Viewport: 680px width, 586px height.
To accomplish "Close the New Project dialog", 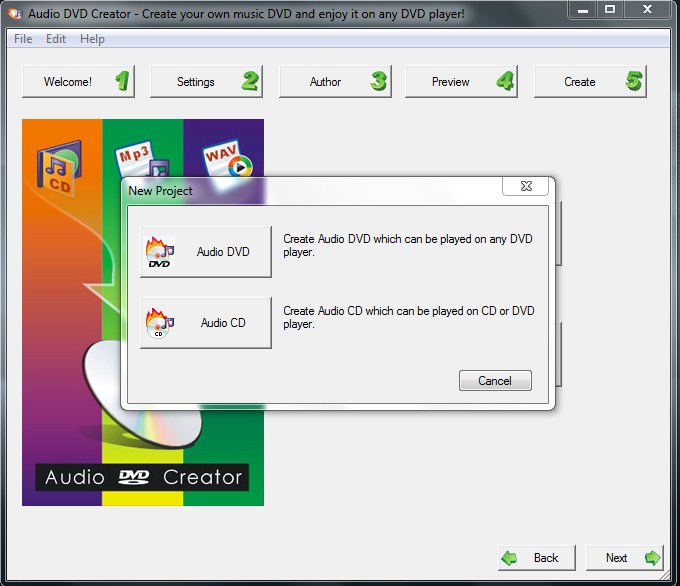I will [x=527, y=187].
